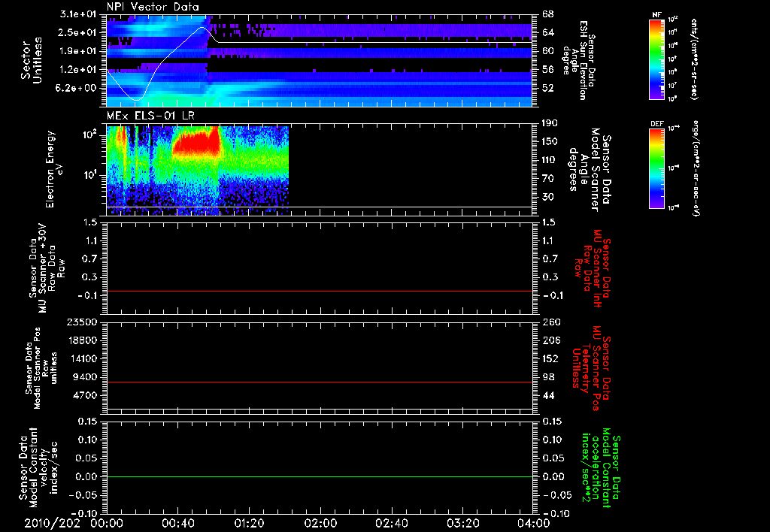Image resolution: width=770 pixels, height=532 pixels.
Task: Click the 3.1e+01 sector tick value
Action: (x=78, y=14)
